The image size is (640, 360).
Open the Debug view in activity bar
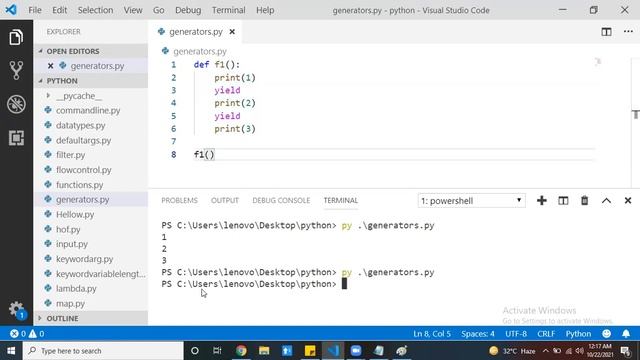pyautogui.click(x=16, y=104)
